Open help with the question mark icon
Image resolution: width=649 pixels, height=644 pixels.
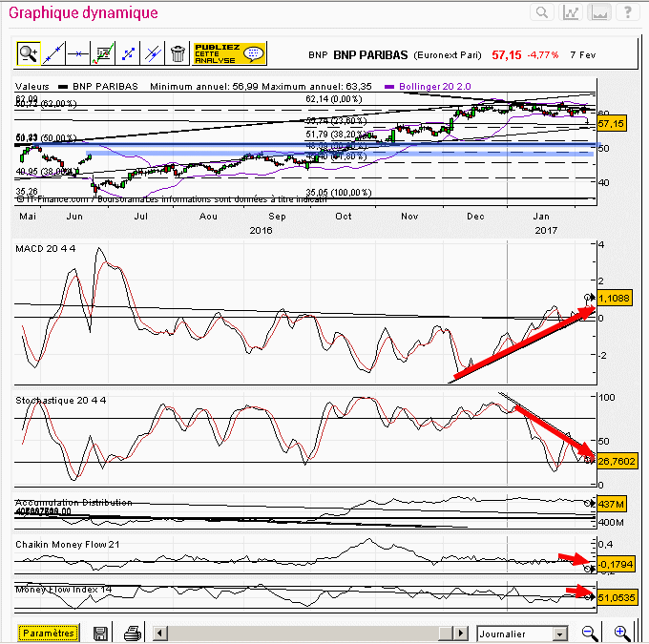pos(628,12)
